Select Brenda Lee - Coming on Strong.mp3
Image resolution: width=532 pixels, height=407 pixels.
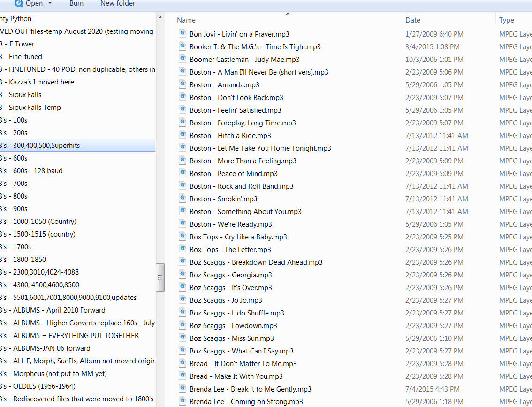coord(246,401)
